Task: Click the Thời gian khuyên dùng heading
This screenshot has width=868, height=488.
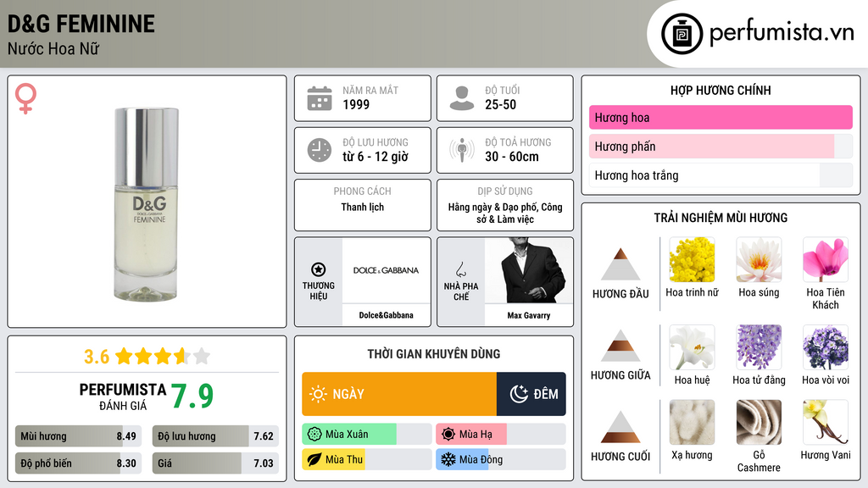Action: (x=434, y=353)
